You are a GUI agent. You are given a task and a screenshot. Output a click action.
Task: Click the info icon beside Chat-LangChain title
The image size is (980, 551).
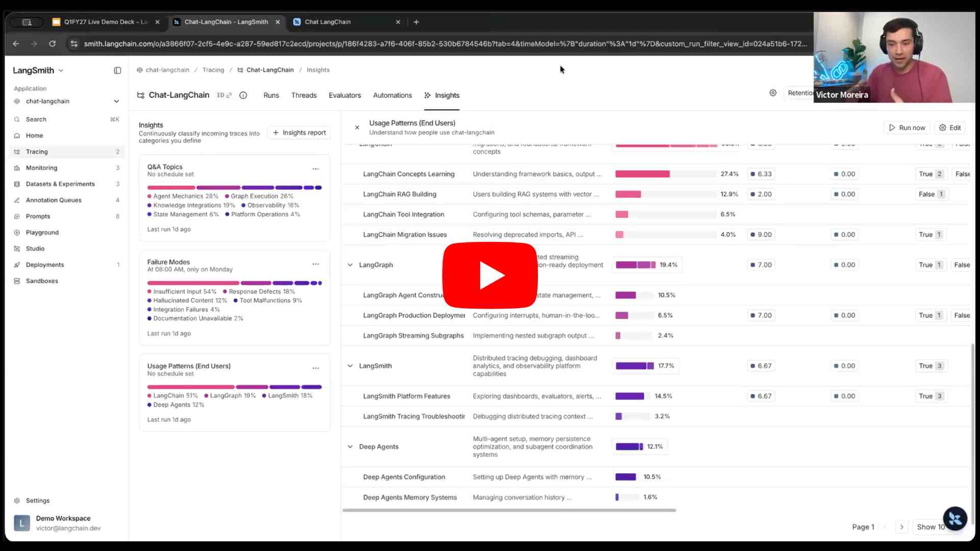243,95
